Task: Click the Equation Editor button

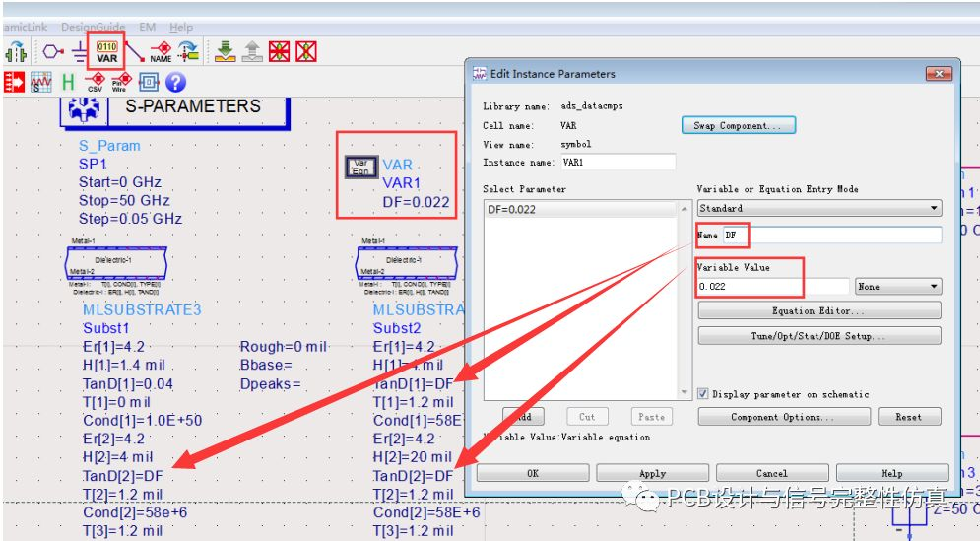Action: 819,310
